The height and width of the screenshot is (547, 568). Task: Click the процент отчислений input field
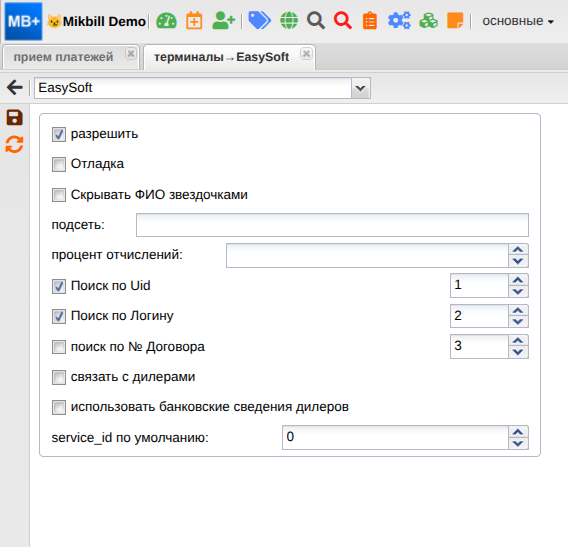click(367, 255)
